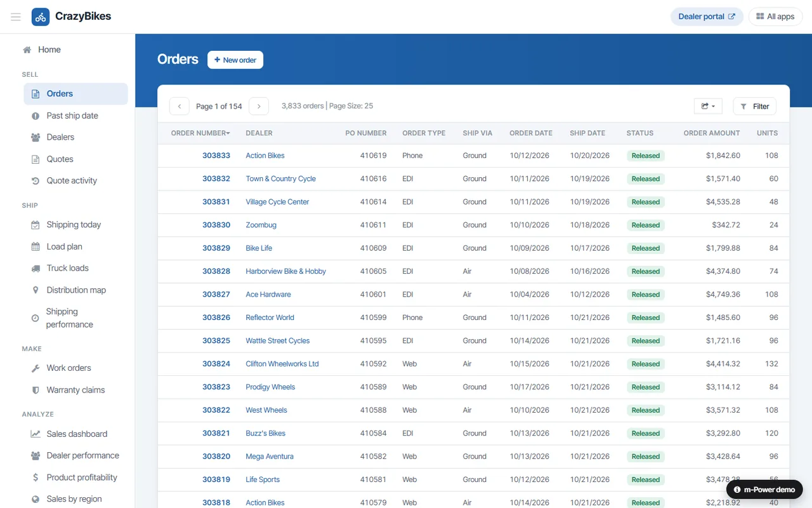
Task: Click PO number 410592
Action: point(373,364)
